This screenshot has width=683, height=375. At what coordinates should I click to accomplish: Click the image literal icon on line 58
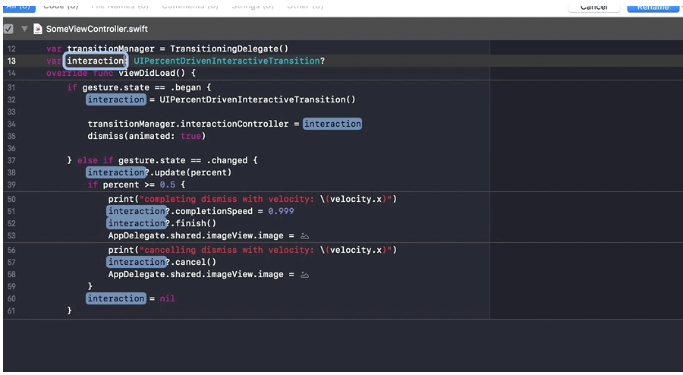304,275
